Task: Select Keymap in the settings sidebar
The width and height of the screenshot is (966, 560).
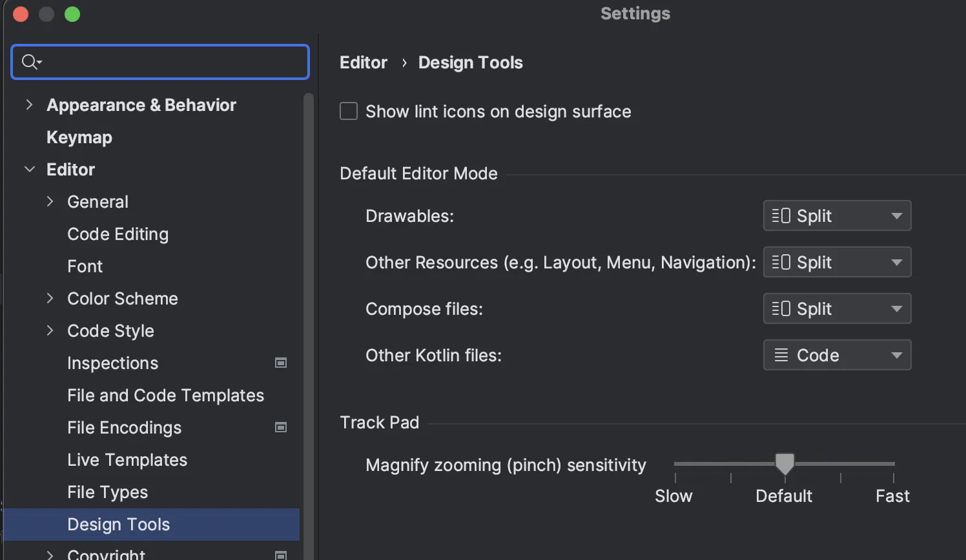Action: (79, 137)
